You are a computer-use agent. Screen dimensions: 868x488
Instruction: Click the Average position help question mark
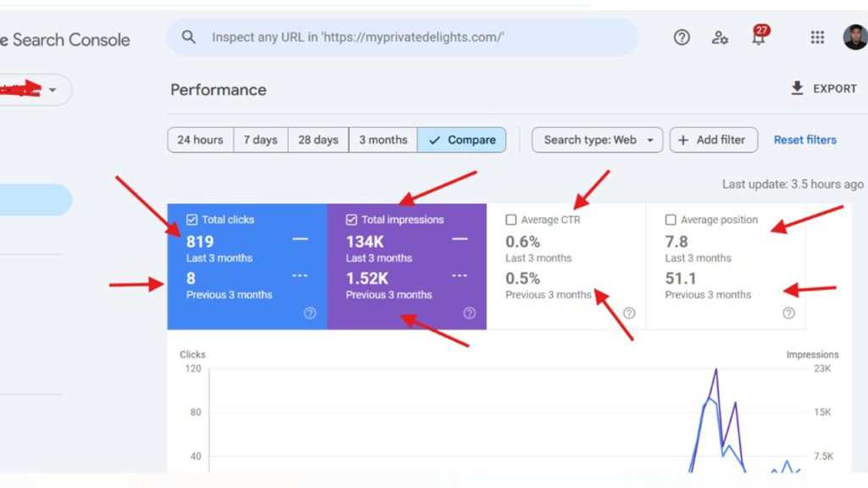[788, 313]
